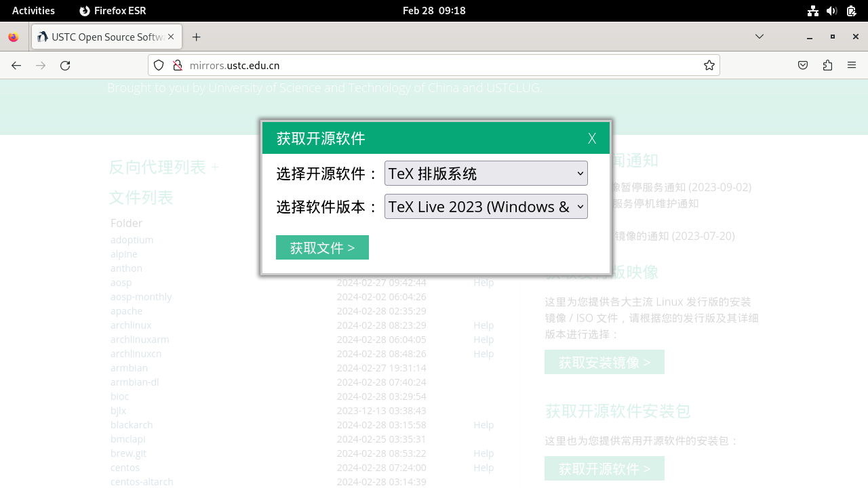Image resolution: width=868 pixels, height=488 pixels.
Task: Click the Folder column header
Action: point(126,223)
